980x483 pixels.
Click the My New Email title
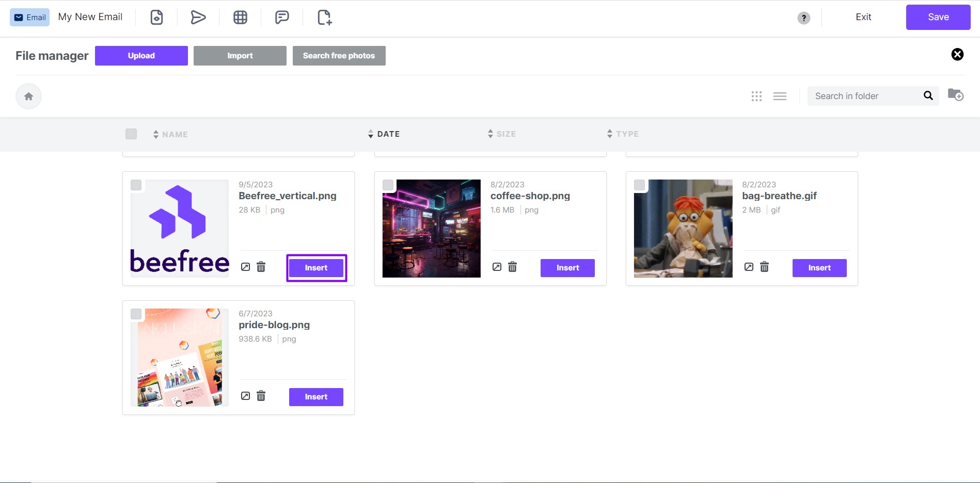point(90,17)
